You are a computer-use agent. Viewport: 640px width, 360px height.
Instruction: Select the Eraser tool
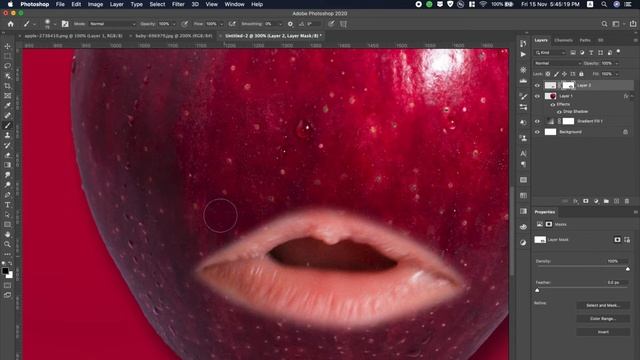pos(7,155)
